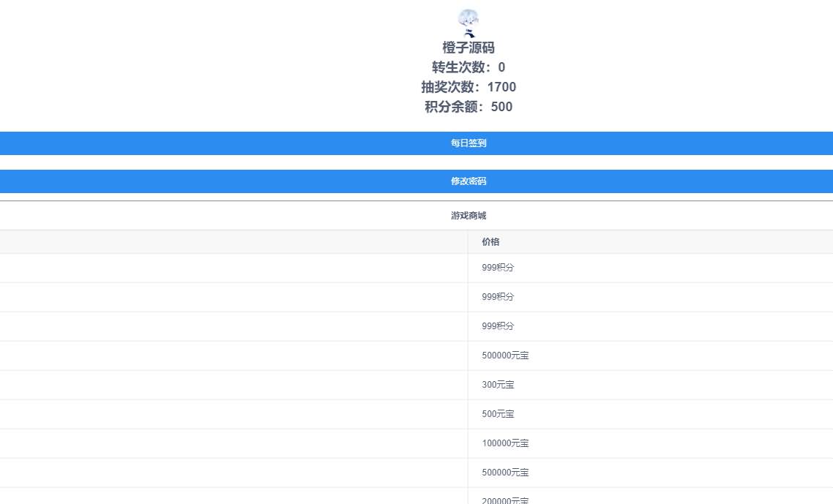Screen dimensions: 833x504
Task: Choose the 500元宝 price cell
Action: click(x=498, y=414)
